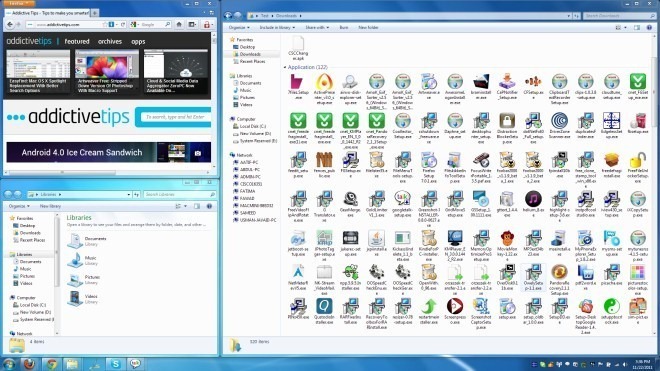This screenshot has width=660, height=371.
Task: Select the Distraction Blocker padlock icon
Action: (507, 120)
